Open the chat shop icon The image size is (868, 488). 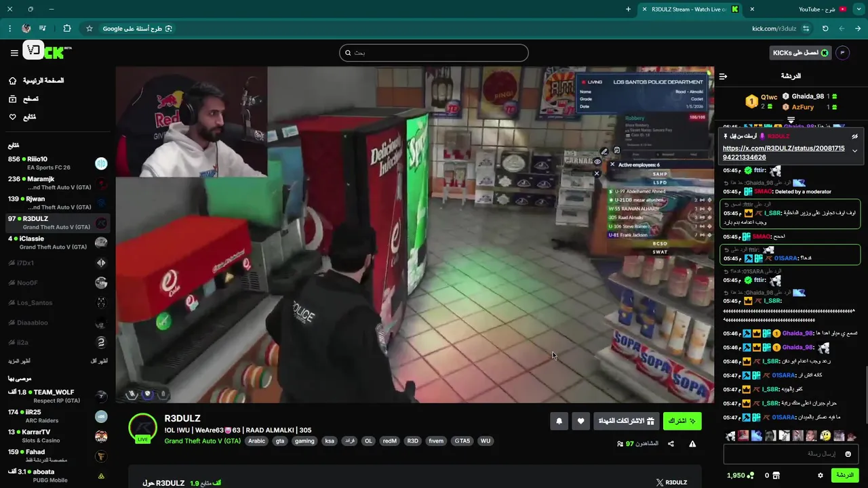click(x=776, y=476)
